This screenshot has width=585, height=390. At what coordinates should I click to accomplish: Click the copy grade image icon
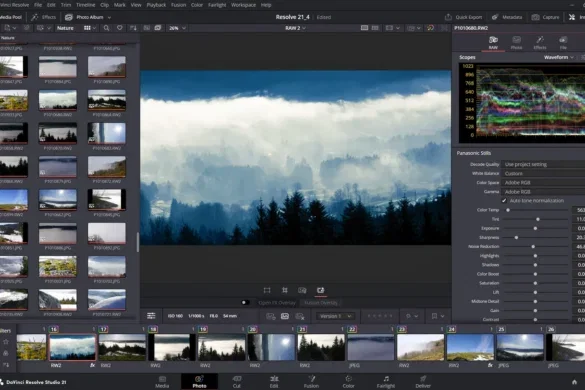[270, 316]
